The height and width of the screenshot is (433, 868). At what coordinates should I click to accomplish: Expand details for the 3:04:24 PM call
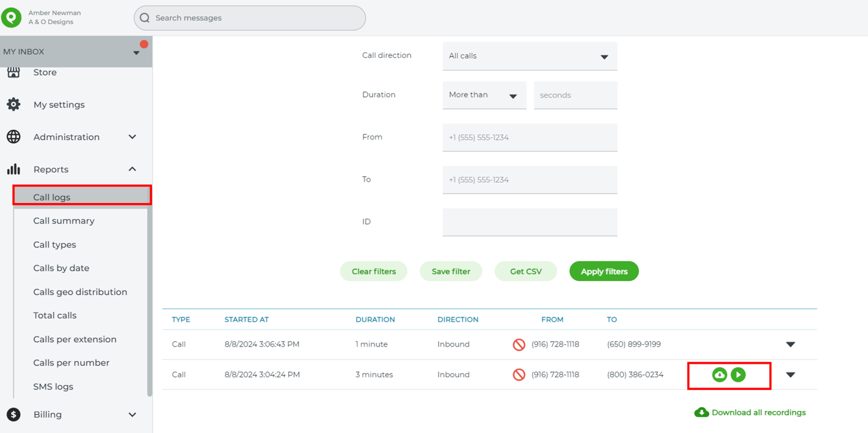point(790,374)
